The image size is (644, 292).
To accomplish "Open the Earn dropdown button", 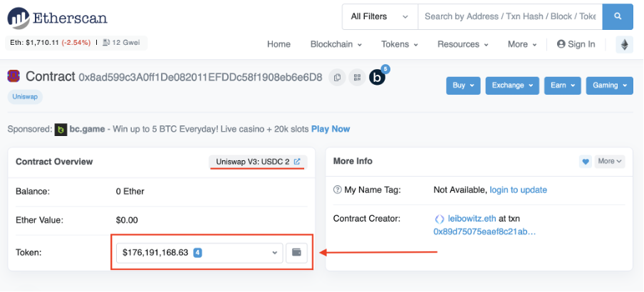I will 563,85.
